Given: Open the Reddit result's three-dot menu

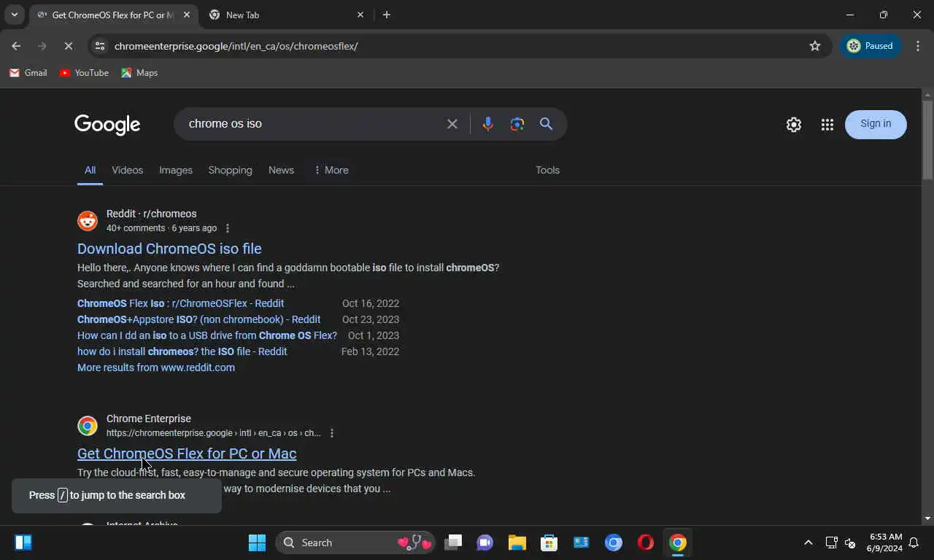Looking at the screenshot, I should coord(228,228).
